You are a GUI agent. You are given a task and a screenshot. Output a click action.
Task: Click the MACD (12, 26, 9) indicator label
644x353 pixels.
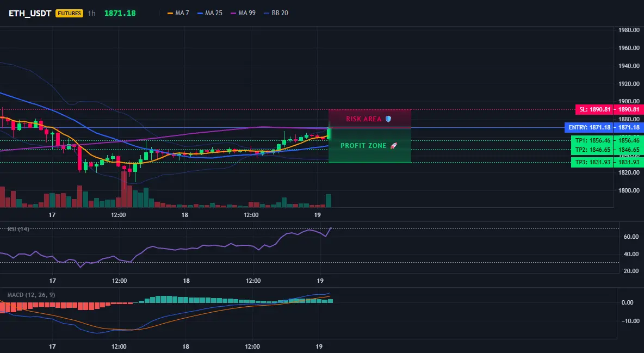(x=31, y=295)
